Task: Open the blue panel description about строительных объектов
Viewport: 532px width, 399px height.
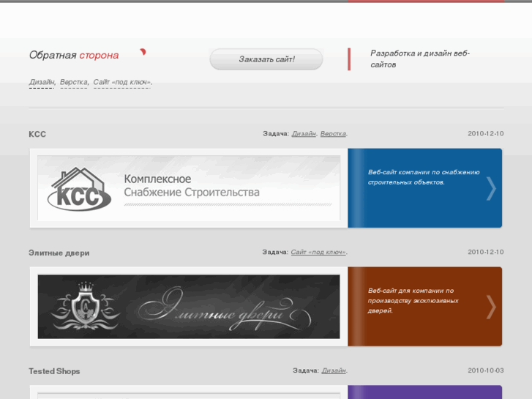Action: point(424,177)
